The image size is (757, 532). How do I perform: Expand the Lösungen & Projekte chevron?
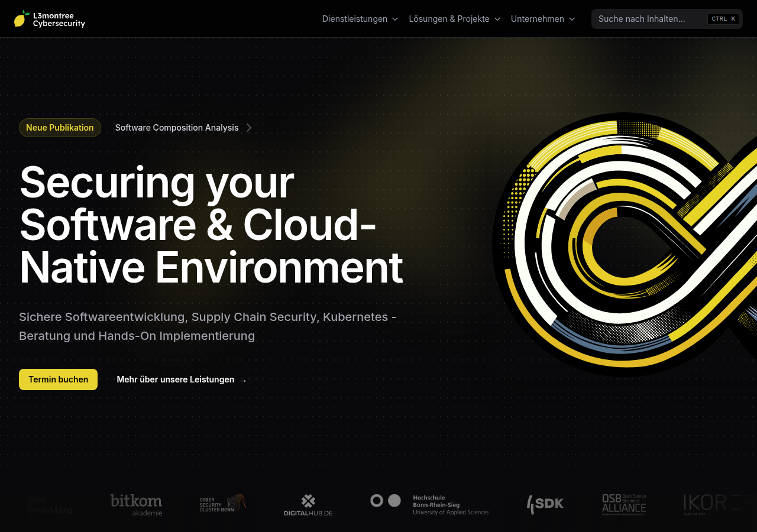[x=497, y=19]
